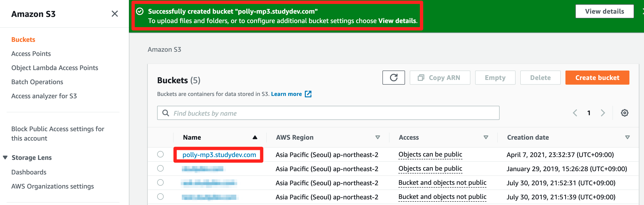Select the polly-mp3.studydev.com bucket radio button
Viewport: 644px width, 205px height.
tap(160, 154)
